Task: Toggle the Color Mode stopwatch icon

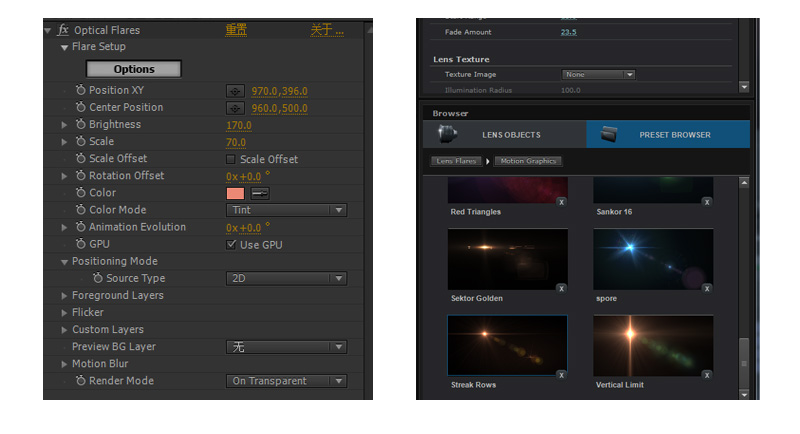Action: coord(81,210)
